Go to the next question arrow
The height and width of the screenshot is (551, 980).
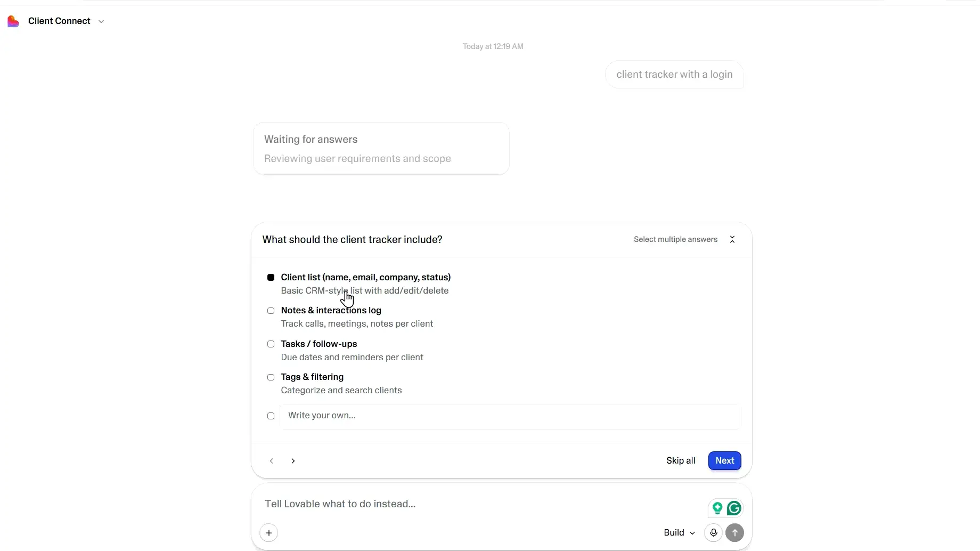click(x=293, y=461)
